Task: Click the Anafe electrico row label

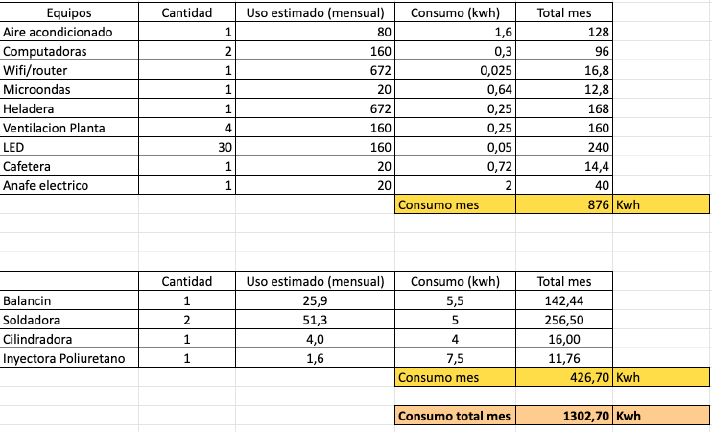Action: point(69,185)
